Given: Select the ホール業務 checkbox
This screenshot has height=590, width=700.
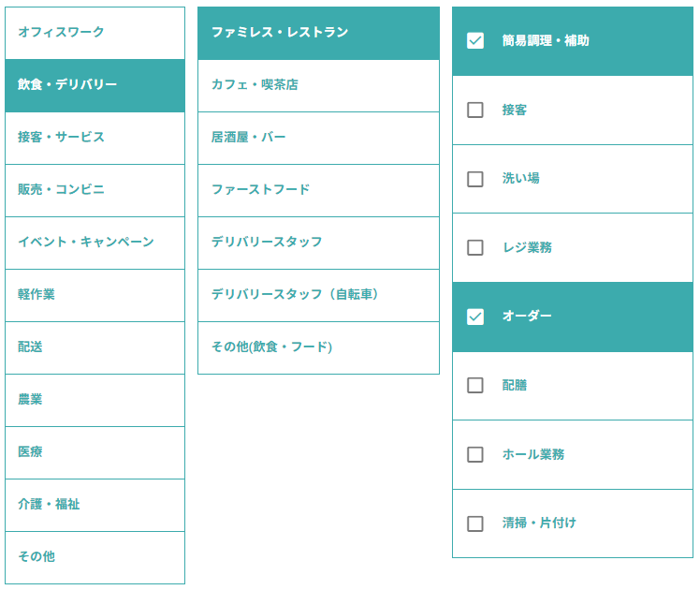Looking at the screenshot, I should 475,454.
